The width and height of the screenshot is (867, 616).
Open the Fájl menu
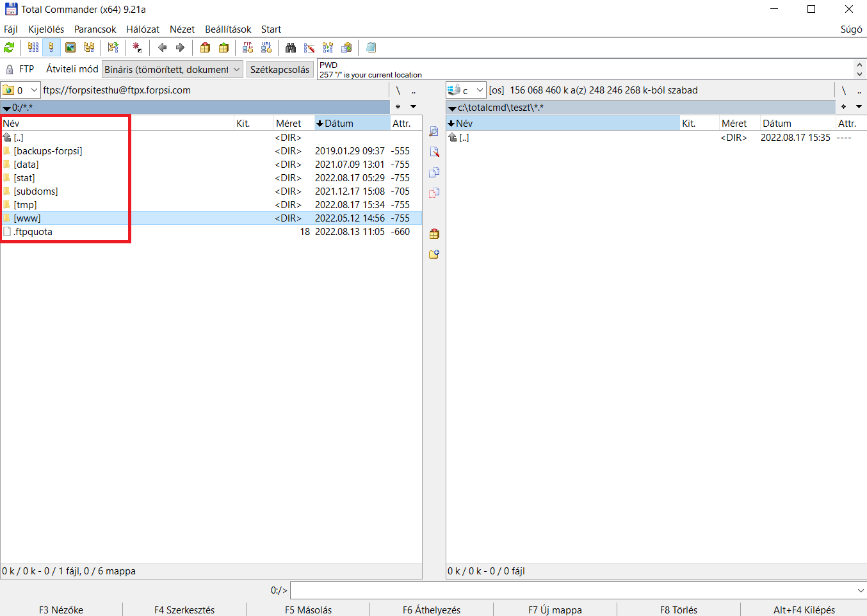point(11,29)
